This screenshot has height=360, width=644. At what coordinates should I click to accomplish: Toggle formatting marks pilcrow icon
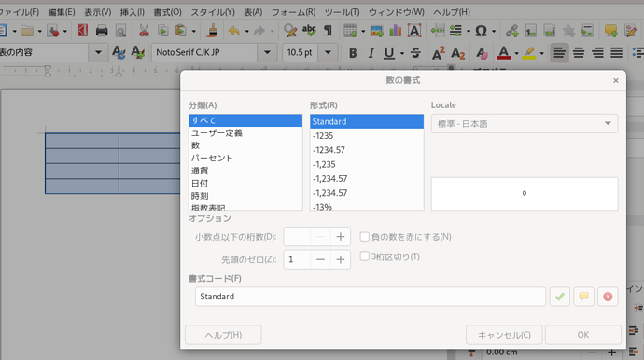tap(328, 31)
